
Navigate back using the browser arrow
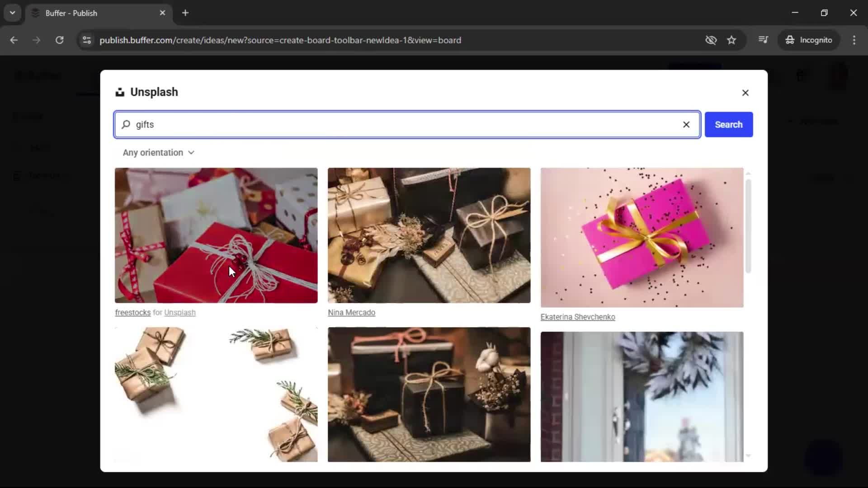pyautogui.click(x=14, y=40)
